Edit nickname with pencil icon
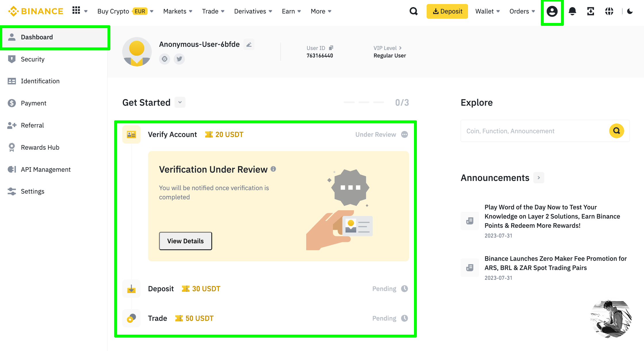644x351 pixels. tap(249, 45)
